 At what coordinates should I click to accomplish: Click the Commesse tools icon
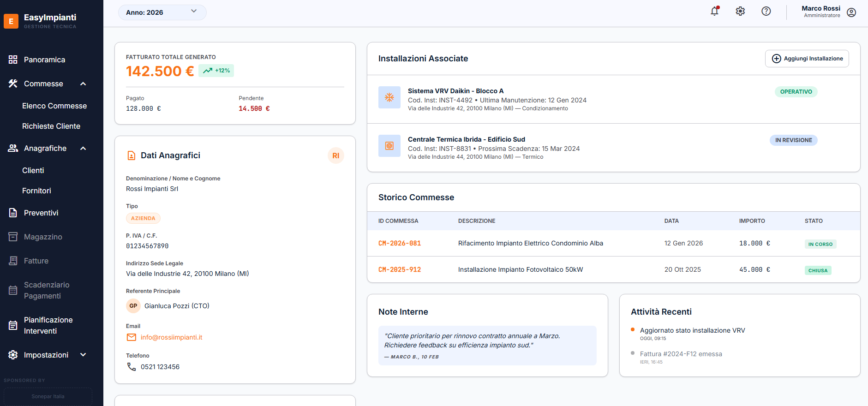click(13, 84)
